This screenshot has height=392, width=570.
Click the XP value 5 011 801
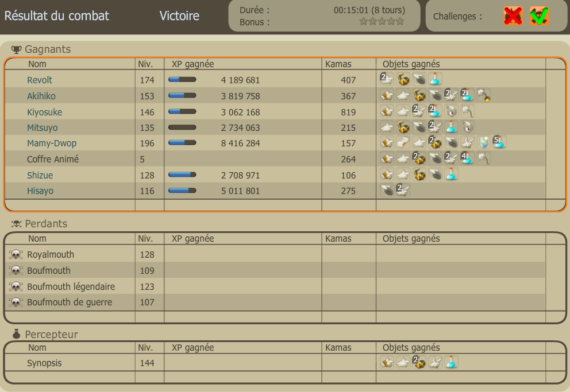point(240,191)
